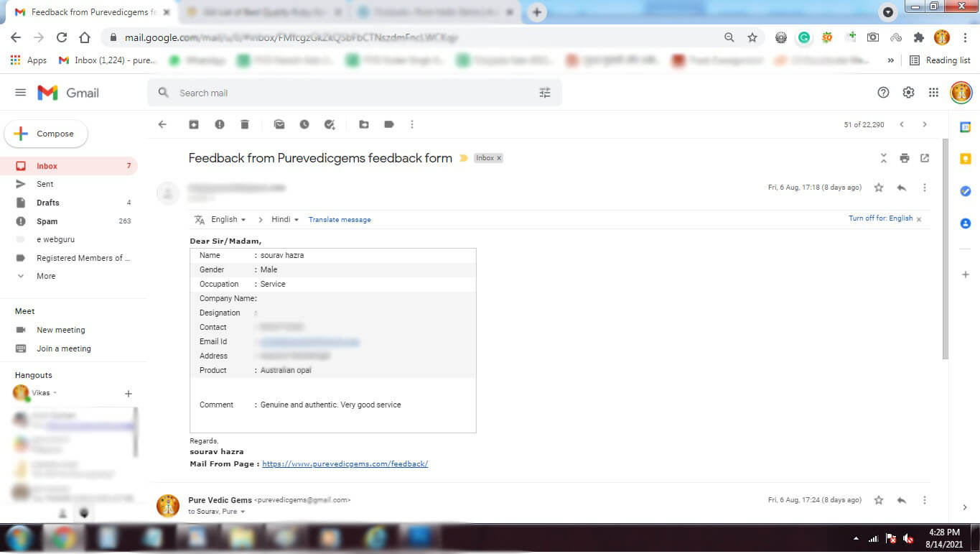Open the English source language dropdown
The height and width of the screenshot is (554, 980).
(x=228, y=220)
